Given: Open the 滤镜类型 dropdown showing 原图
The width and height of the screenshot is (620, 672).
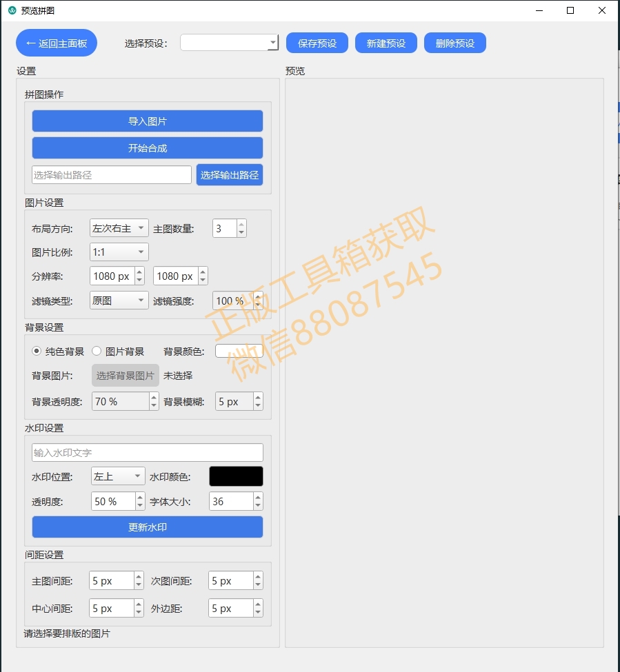Looking at the screenshot, I should point(119,301).
